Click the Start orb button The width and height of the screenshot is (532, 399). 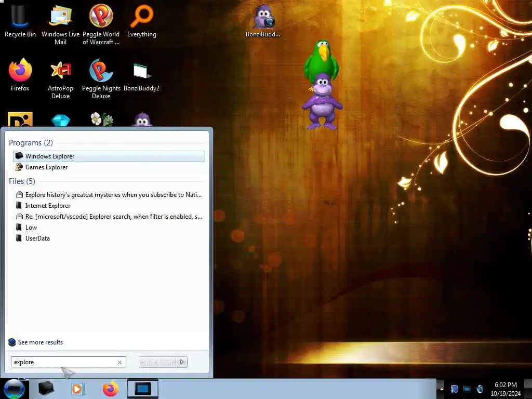(x=14, y=389)
